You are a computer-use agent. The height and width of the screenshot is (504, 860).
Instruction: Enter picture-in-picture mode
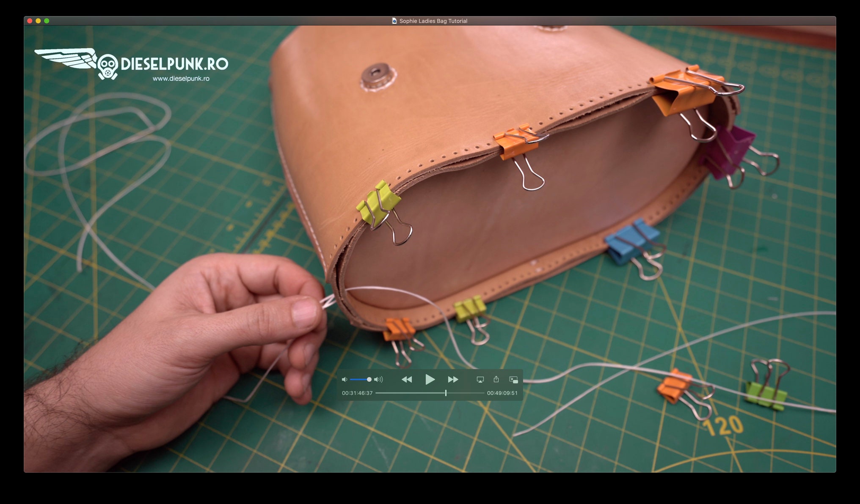pos(513,380)
